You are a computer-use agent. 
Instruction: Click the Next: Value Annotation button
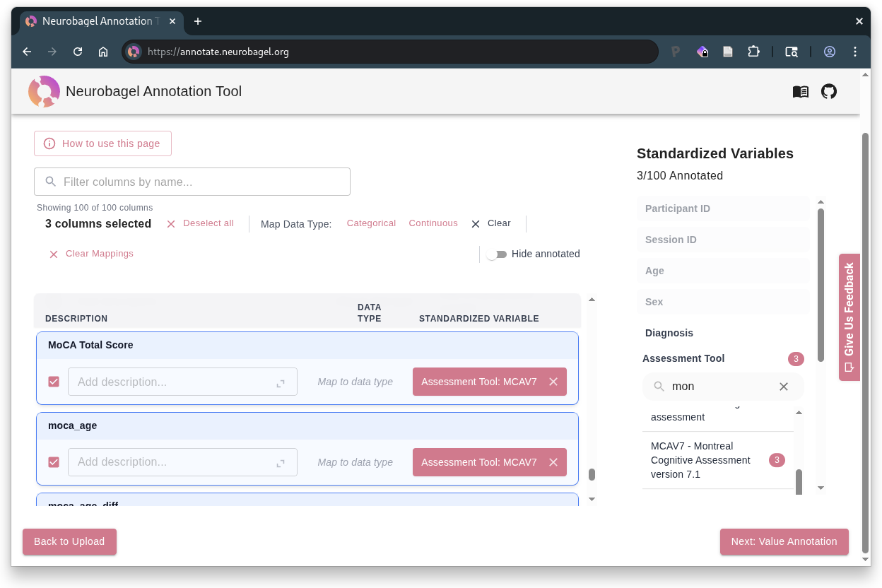click(x=784, y=541)
